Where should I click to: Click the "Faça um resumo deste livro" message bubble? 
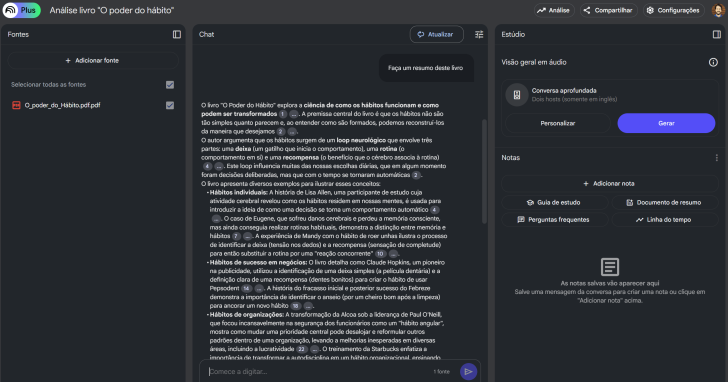pyautogui.click(x=426, y=68)
